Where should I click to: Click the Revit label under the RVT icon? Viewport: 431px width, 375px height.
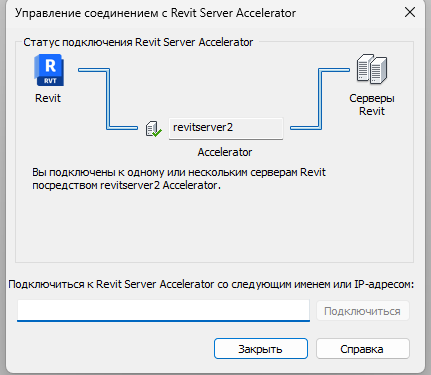48,98
